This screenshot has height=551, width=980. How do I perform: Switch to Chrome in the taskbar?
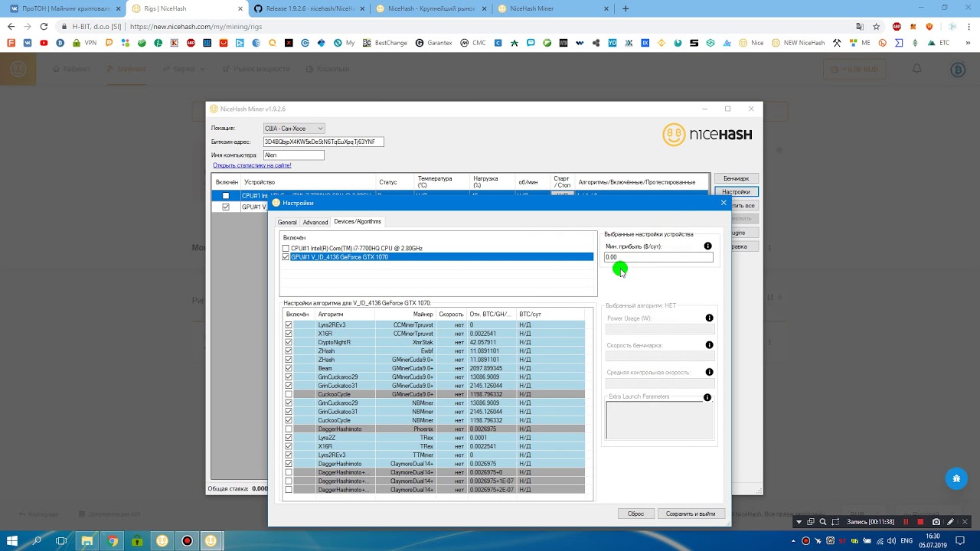(x=113, y=541)
